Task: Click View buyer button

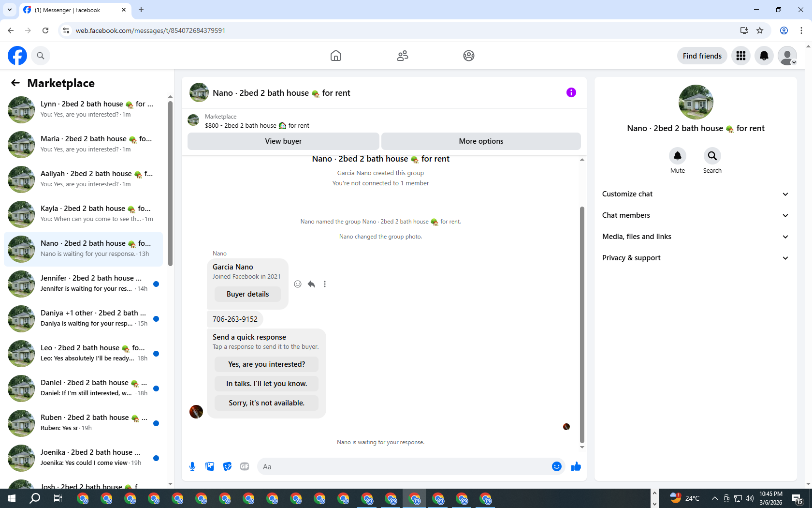Action: pyautogui.click(x=283, y=141)
